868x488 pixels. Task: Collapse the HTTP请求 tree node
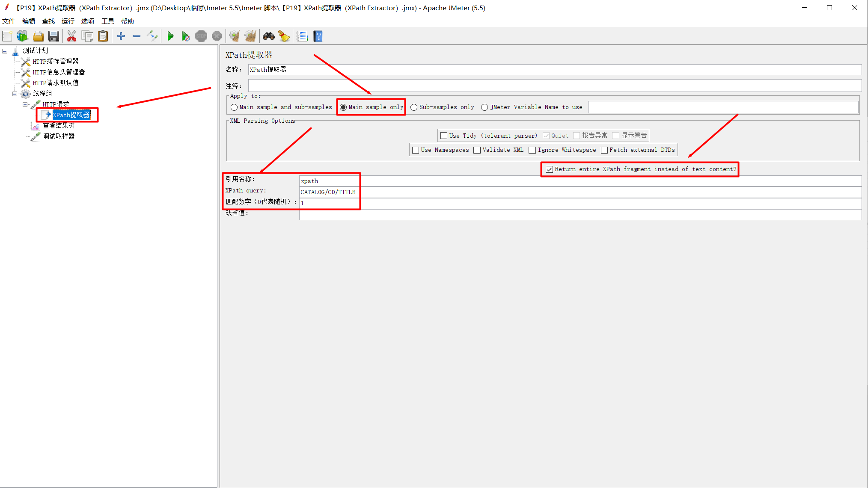[x=25, y=104]
